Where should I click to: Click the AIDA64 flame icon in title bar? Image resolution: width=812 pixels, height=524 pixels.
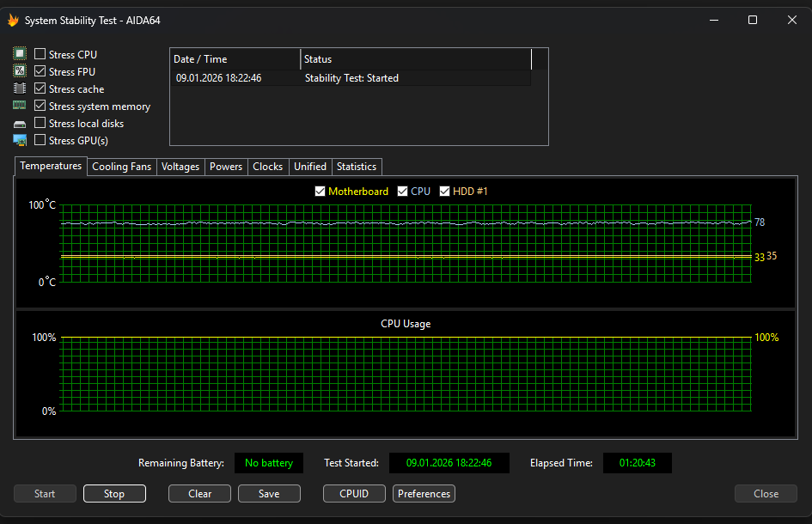13,21
